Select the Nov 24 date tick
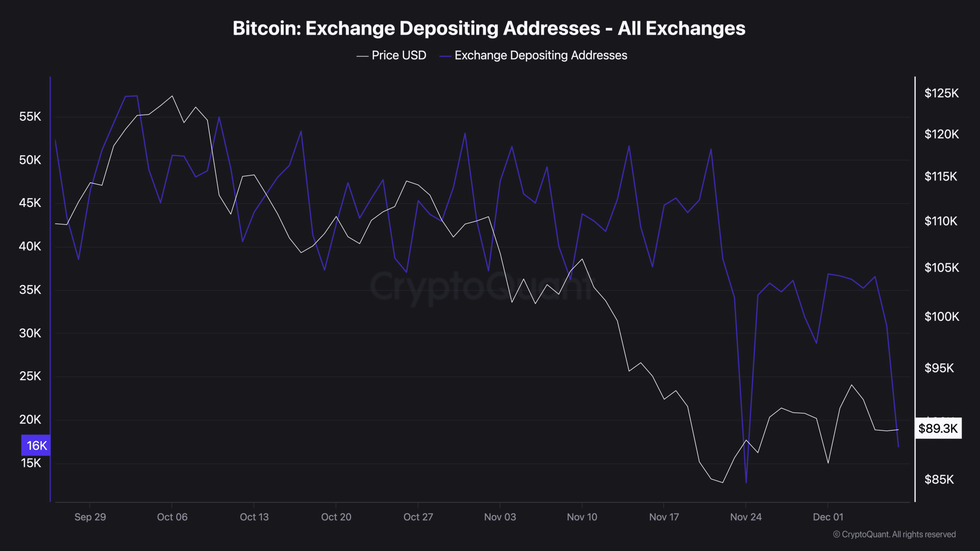The width and height of the screenshot is (980, 551). [746, 517]
